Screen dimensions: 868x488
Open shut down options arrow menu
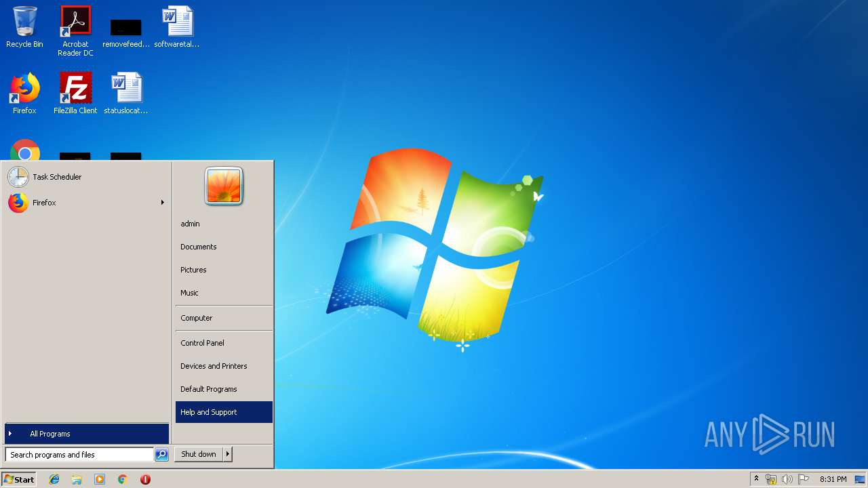click(228, 454)
